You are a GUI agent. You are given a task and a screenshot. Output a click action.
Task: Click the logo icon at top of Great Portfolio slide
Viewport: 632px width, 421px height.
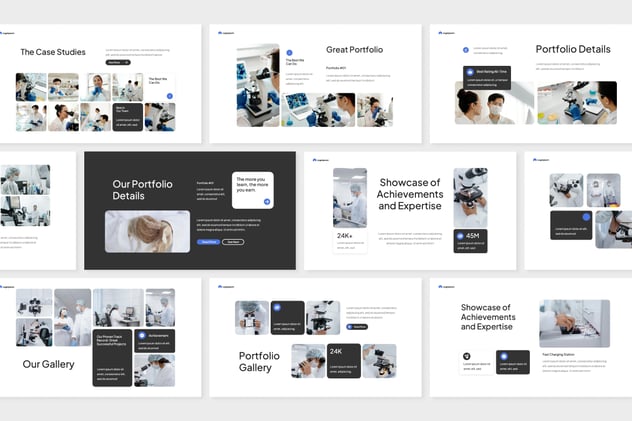click(x=220, y=33)
